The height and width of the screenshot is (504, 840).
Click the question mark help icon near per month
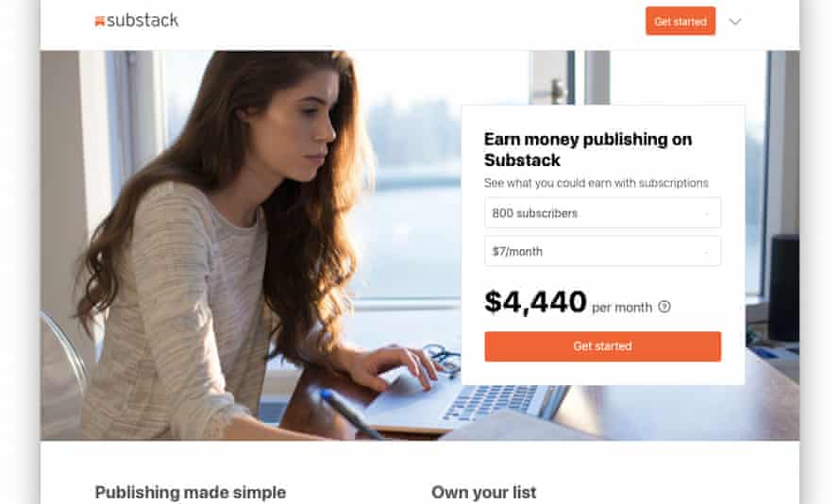pyautogui.click(x=664, y=307)
